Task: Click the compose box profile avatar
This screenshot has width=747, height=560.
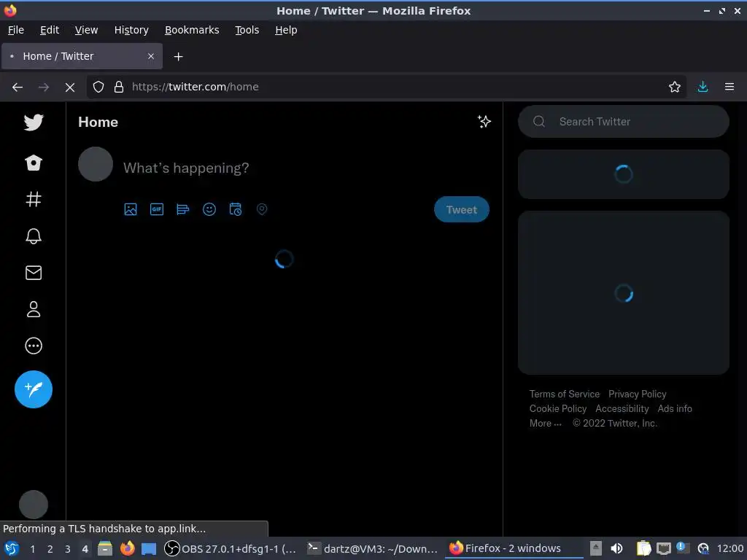Action: 96,164
